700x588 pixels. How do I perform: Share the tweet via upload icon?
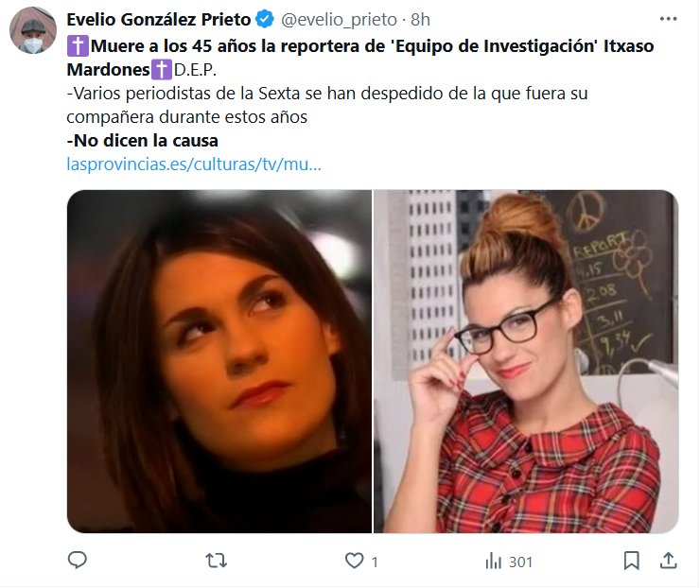click(668, 561)
